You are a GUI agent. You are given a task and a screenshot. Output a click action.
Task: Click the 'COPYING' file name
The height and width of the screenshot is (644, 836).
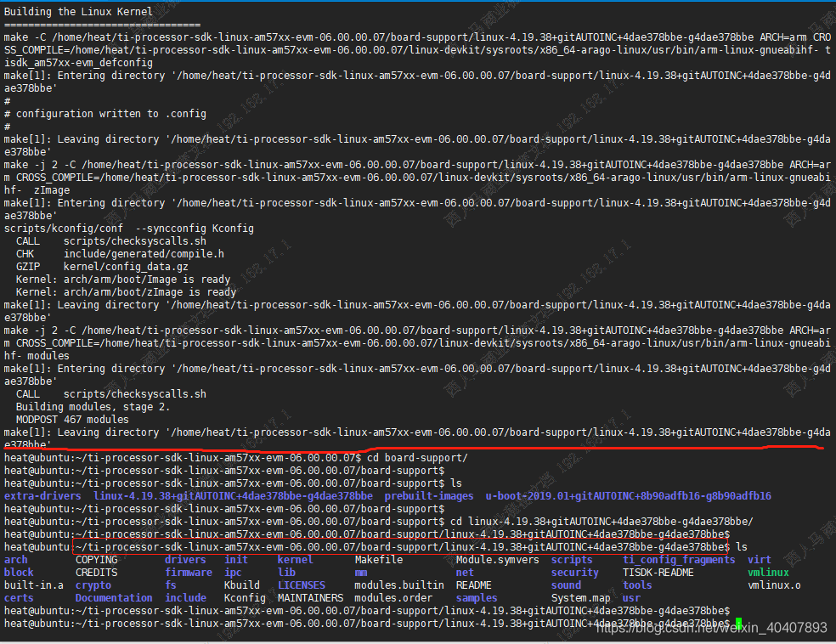(97, 560)
